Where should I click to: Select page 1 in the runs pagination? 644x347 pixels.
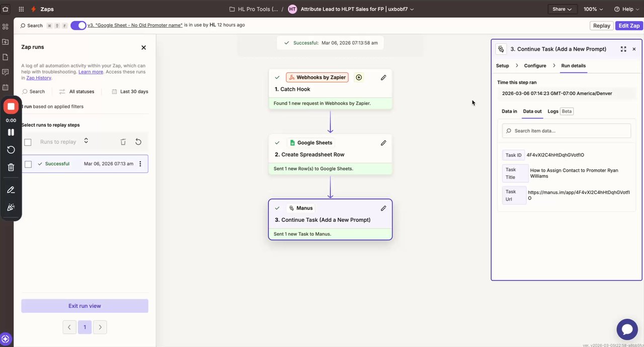tap(85, 327)
